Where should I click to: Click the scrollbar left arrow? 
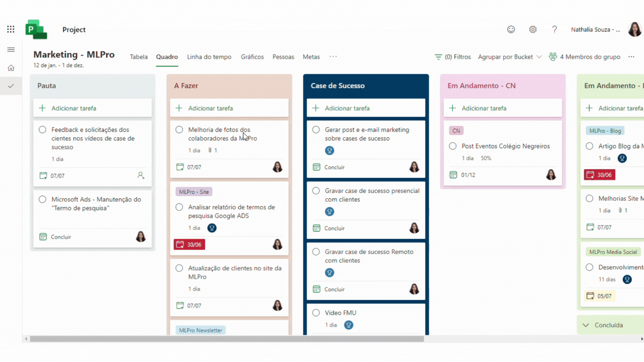[x=26, y=339]
